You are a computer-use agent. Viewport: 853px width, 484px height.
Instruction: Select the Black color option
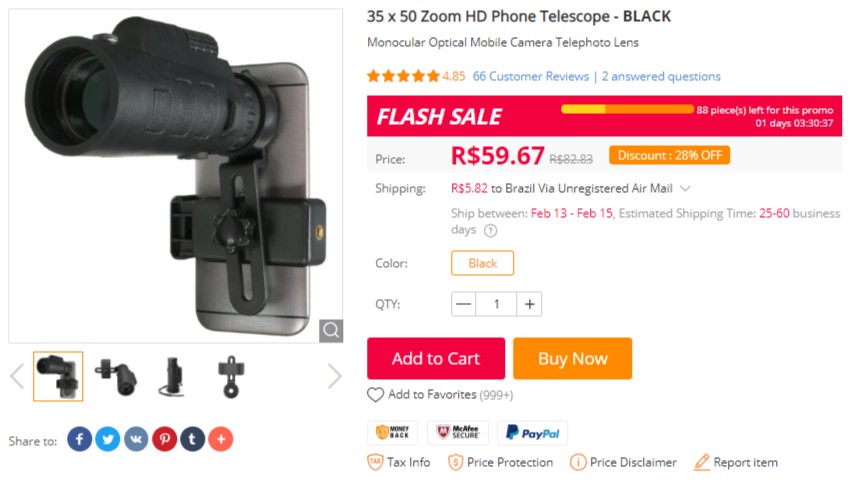[482, 263]
